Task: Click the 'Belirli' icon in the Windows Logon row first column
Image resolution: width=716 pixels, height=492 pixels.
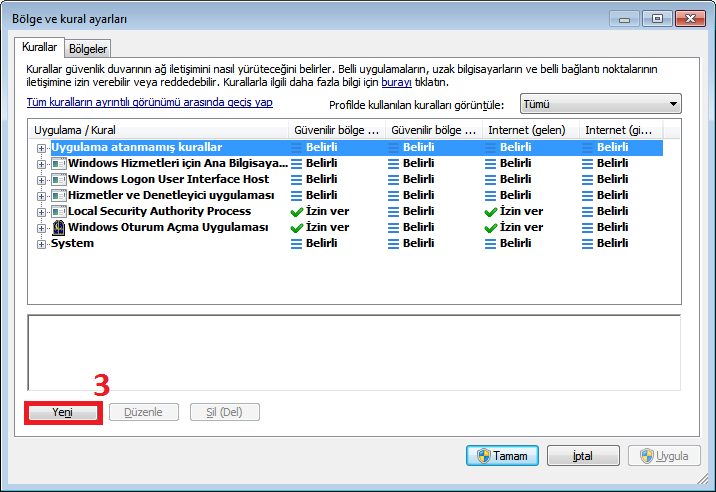Action: click(297, 180)
